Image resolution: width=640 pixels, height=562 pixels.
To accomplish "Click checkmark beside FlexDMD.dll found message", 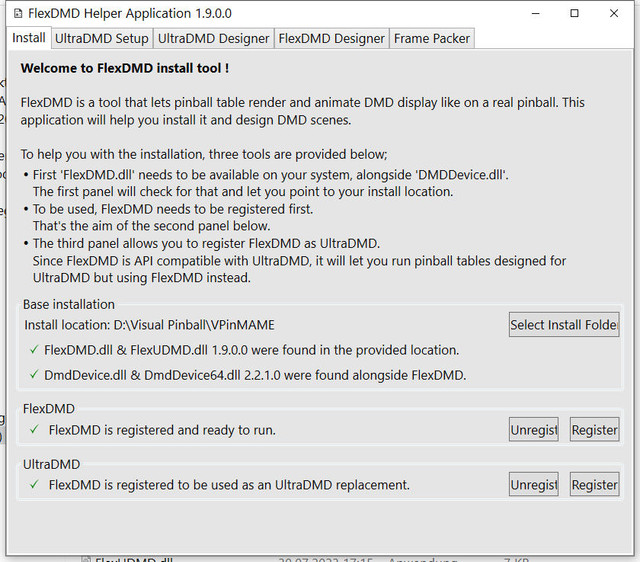I will pos(34,350).
